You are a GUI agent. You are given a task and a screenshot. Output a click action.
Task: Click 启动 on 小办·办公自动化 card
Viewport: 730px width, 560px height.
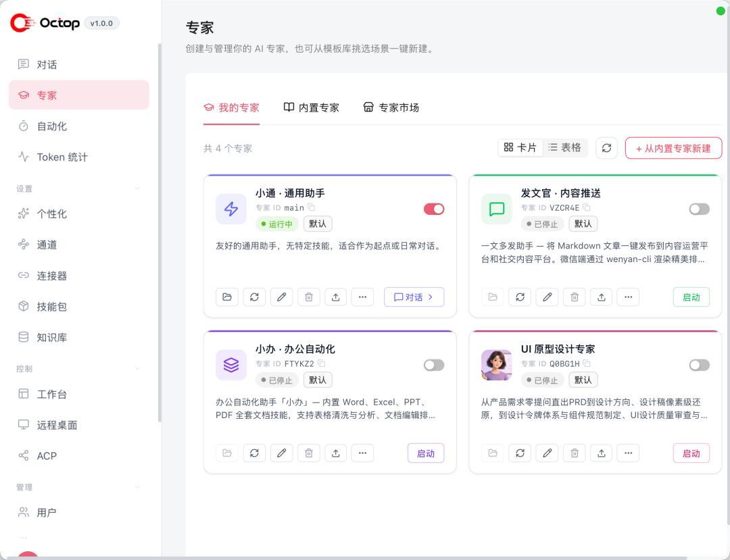coord(426,453)
